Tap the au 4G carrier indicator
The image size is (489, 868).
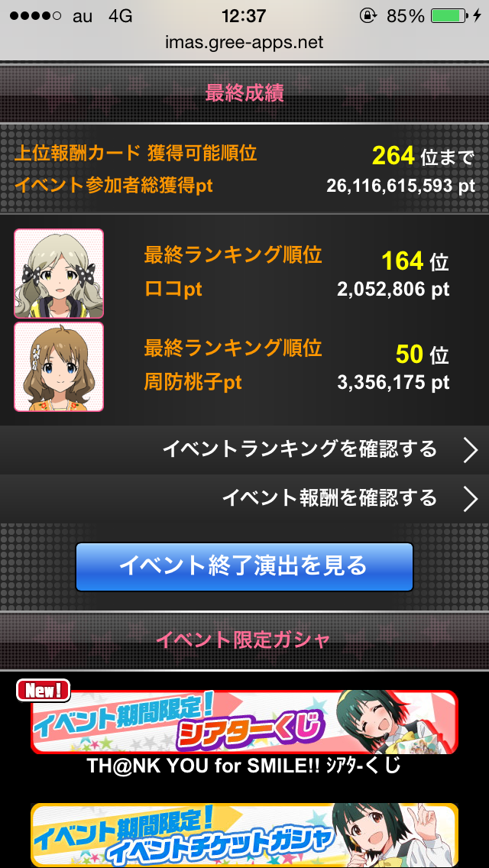click(102, 16)
